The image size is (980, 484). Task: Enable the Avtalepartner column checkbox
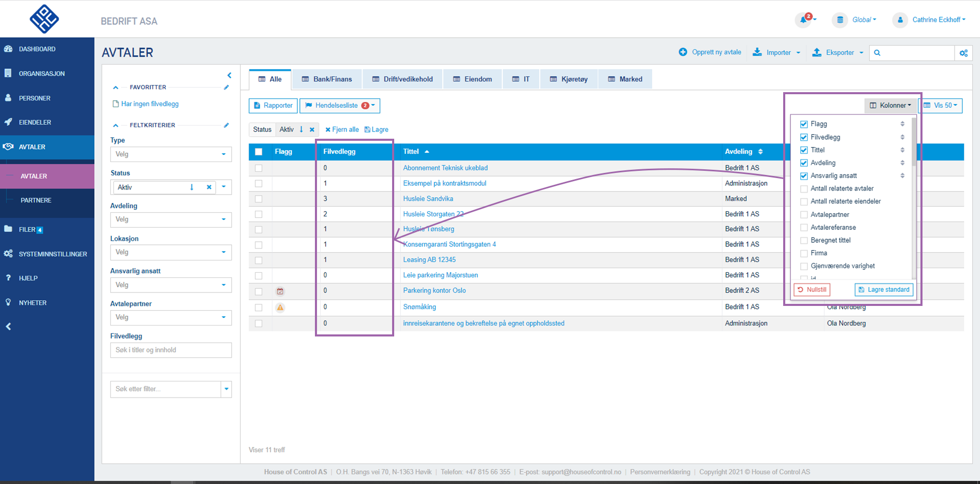point(804,215)
